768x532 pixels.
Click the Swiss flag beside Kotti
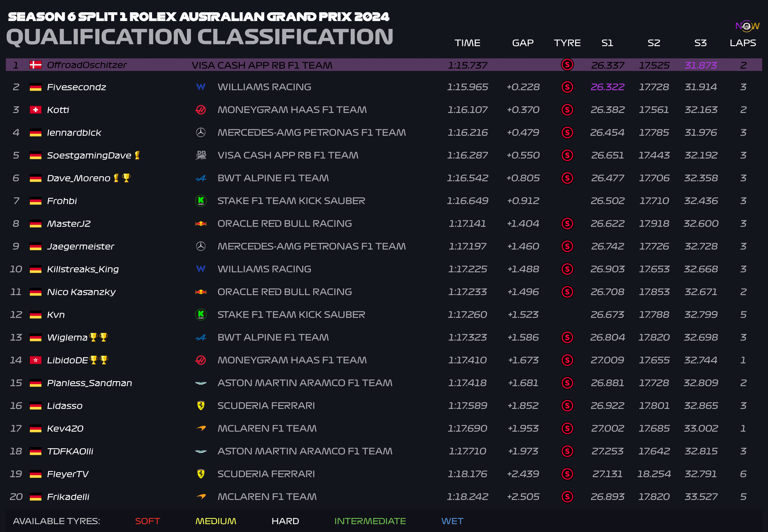(35, 110)
